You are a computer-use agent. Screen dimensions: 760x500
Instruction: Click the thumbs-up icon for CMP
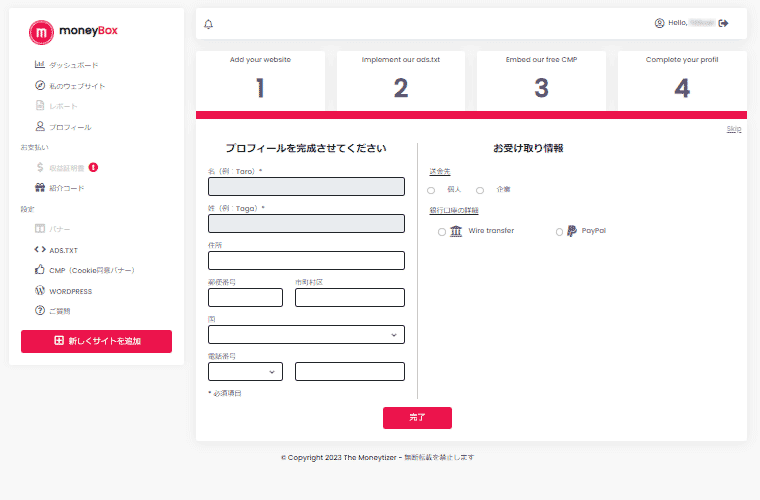click(40, 269)
